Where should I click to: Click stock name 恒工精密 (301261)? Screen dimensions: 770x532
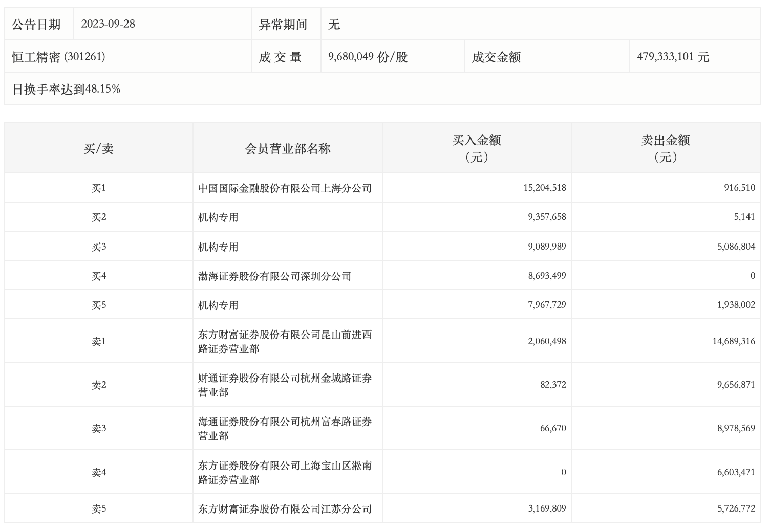click(x=58, y=57)
